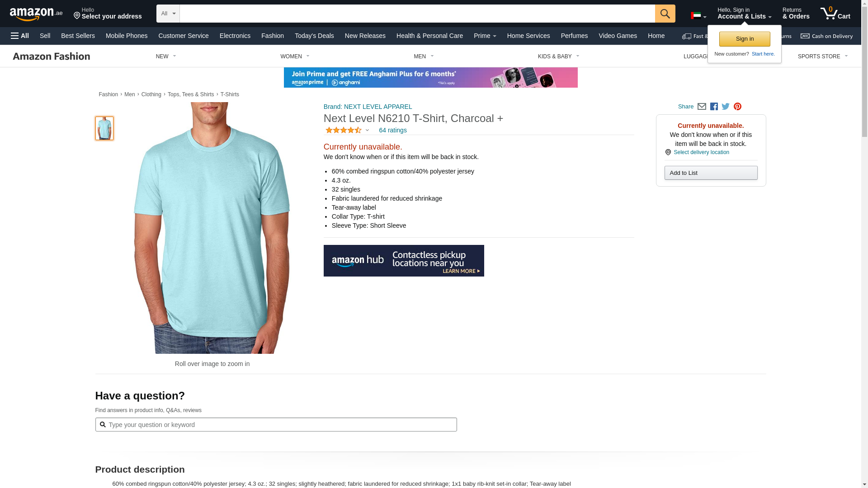The width and height of the screenshot is (868, 488).
Task: Open Select delivery location link
Action: (x=702, y=152)
